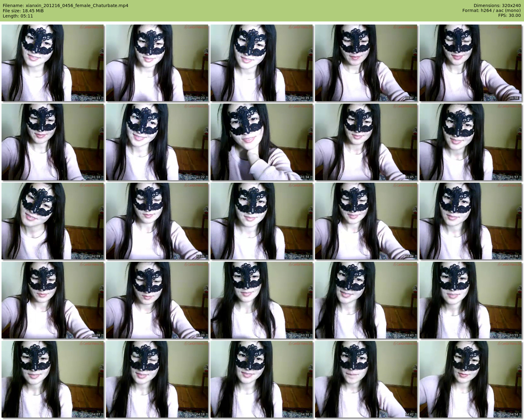Select the frame at 04:30
Viewport: 524px width, 420px height.
(261, 379)
